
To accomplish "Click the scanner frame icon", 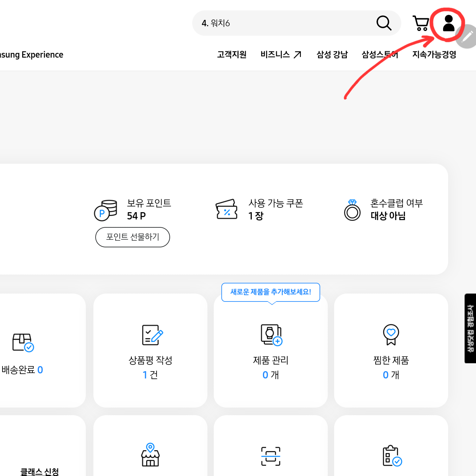I will tap(271, 456).
